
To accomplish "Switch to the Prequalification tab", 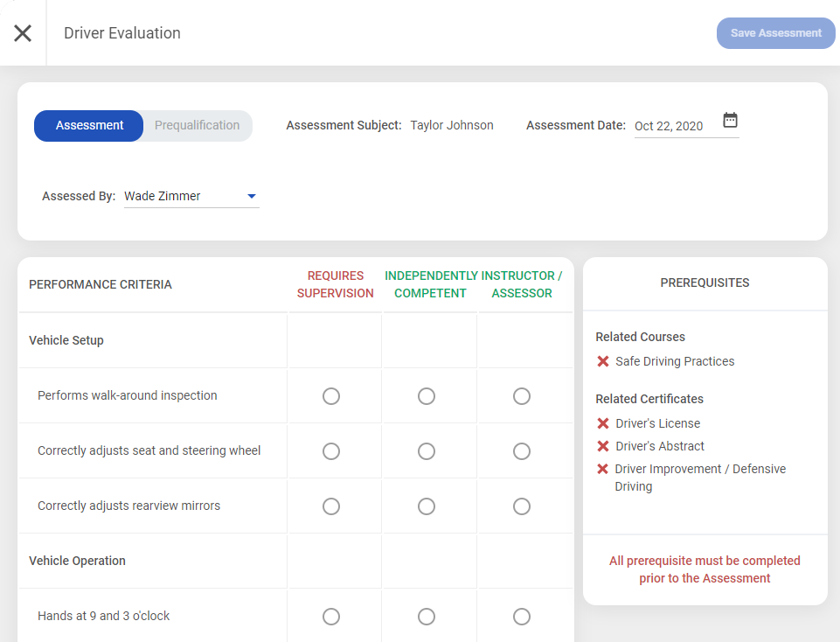I will [197, 125].
